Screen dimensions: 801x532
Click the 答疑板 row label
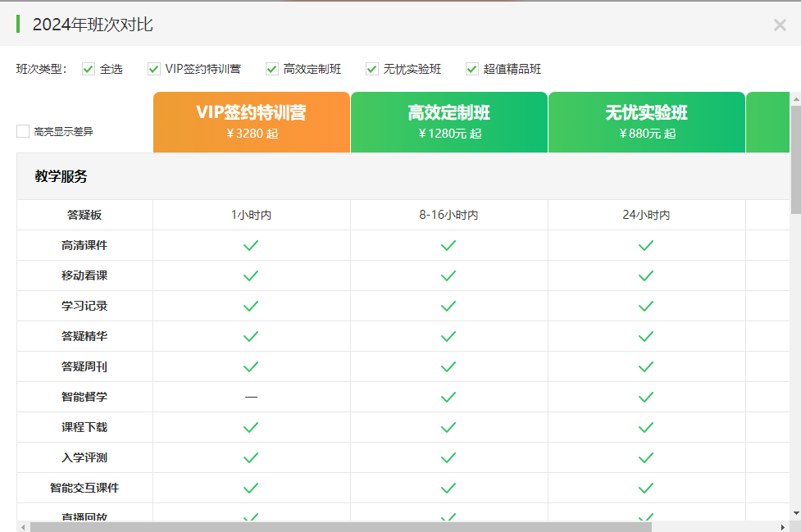coord(84,215)
